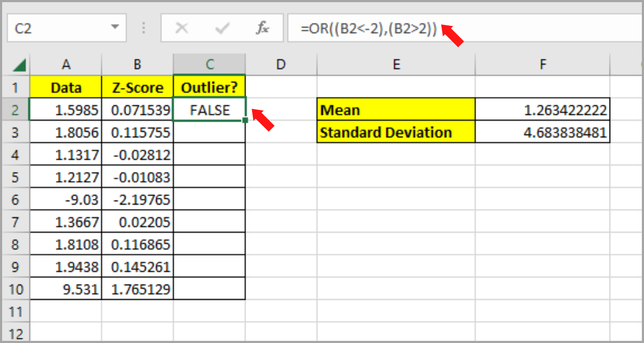This screenshot has width=644, height=343.
Task: Open the Name Box dropdown arrow
Action: click(115, 27)
